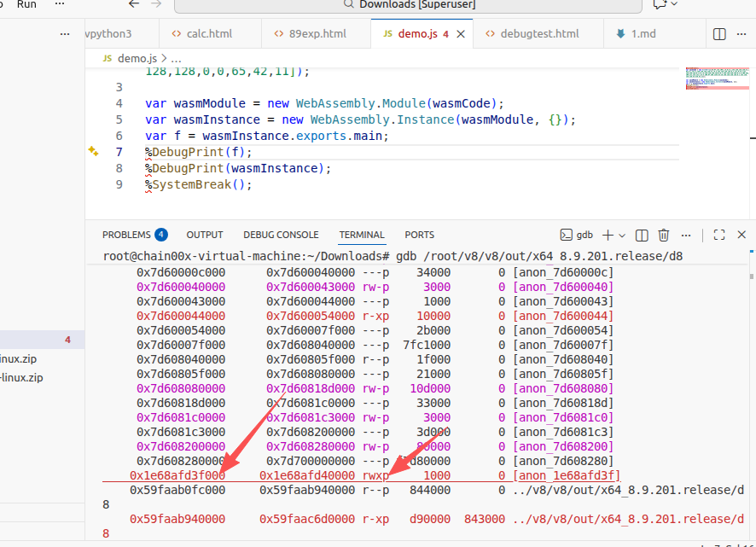Switch to the calc.html tab
The height and width of the screenshot is (547, 756).
[x=210, y=34]
